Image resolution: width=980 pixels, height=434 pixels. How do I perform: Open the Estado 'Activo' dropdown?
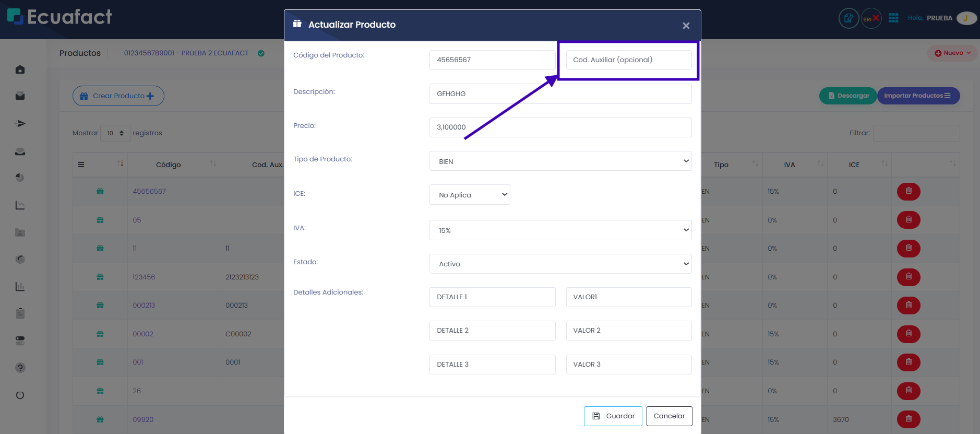(560, 264)
